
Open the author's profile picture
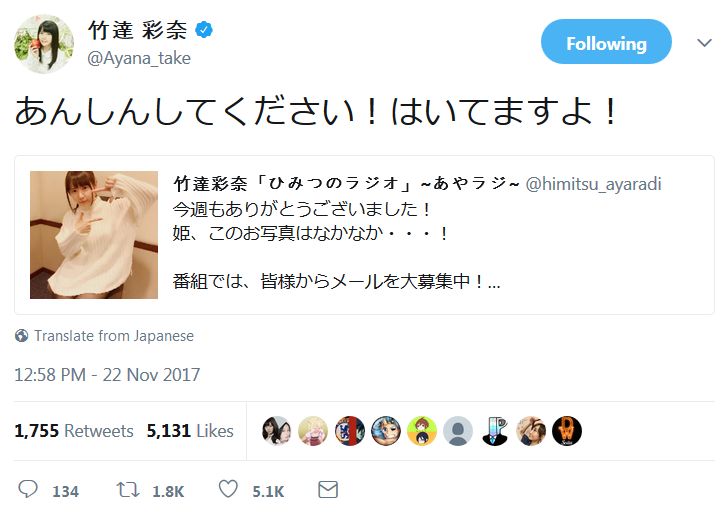tap(43, 44)
